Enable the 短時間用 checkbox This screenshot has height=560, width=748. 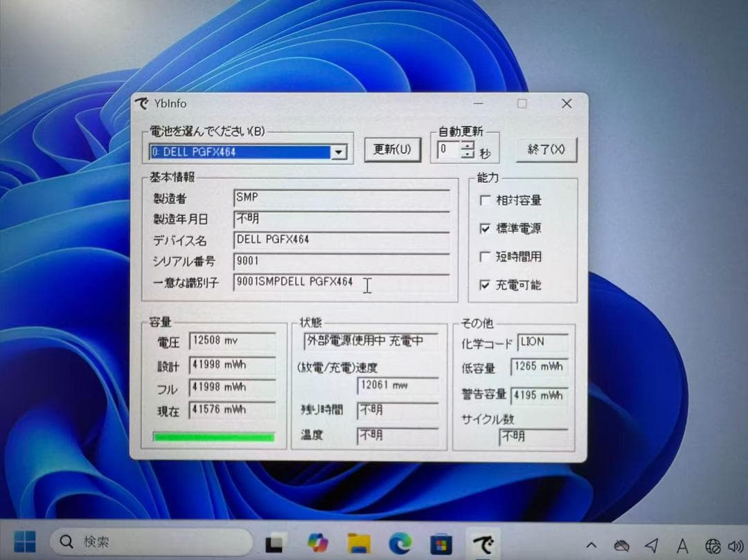[486, 257]
